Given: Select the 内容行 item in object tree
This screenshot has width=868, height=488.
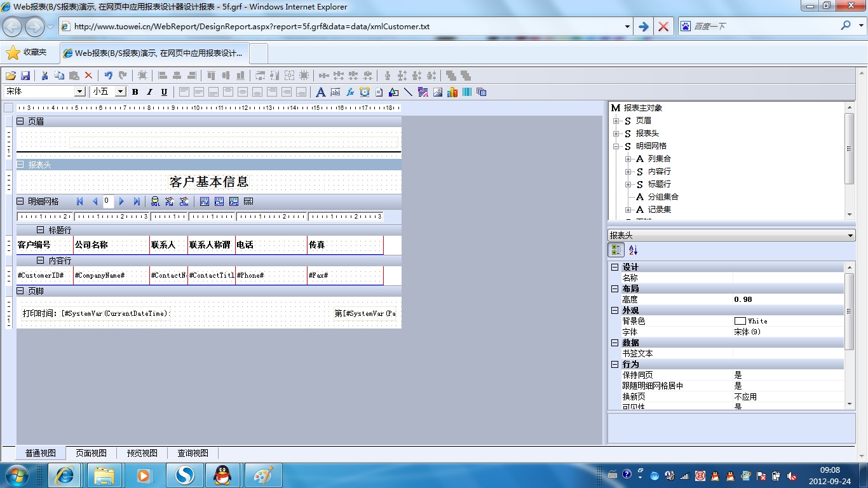Looking at the screenshot, I should tap(659, 172).
